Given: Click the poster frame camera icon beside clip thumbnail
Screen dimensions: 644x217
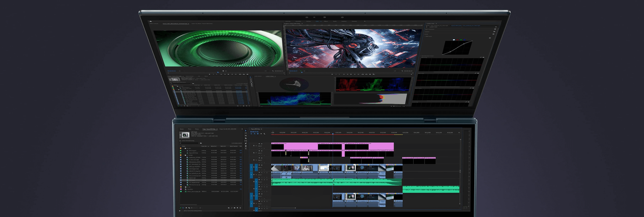Looking at the screenshot, I should tap(181, 135).
